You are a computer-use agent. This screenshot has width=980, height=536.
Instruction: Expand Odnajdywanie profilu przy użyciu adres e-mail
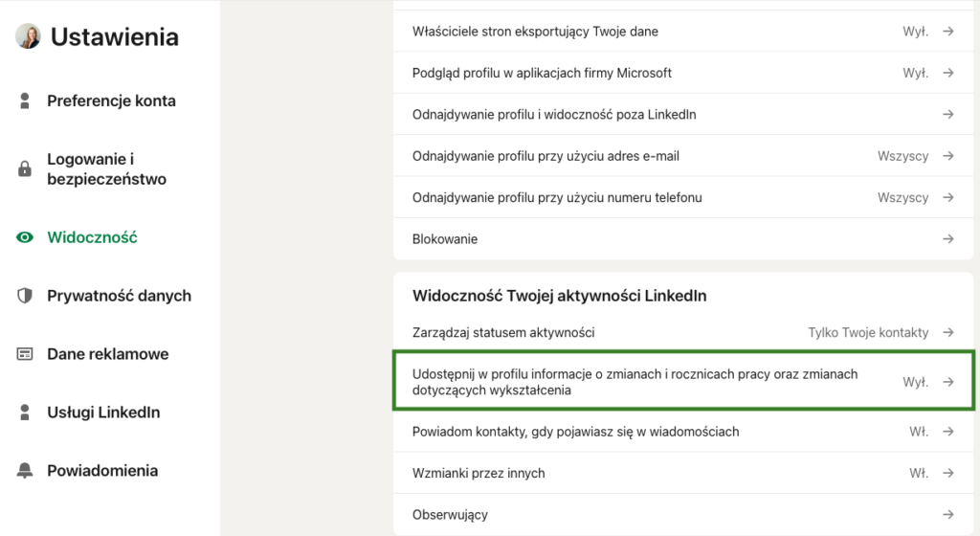point(947,156)
